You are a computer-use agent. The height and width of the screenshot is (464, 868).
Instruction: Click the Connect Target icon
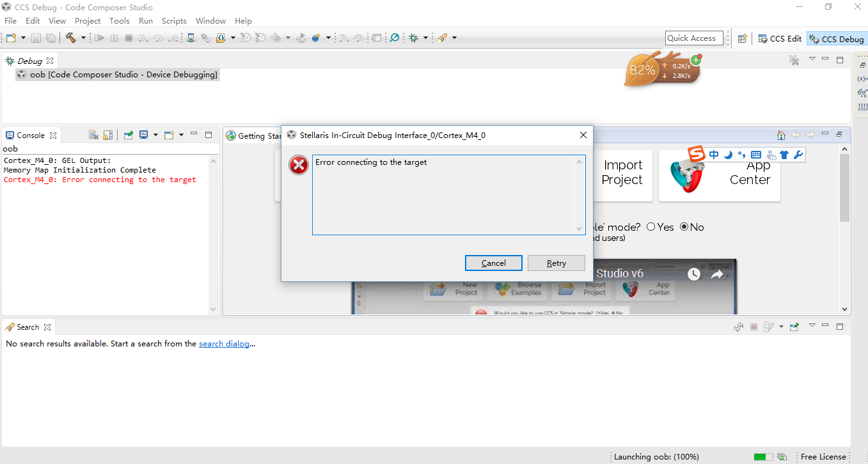(191, 38)
